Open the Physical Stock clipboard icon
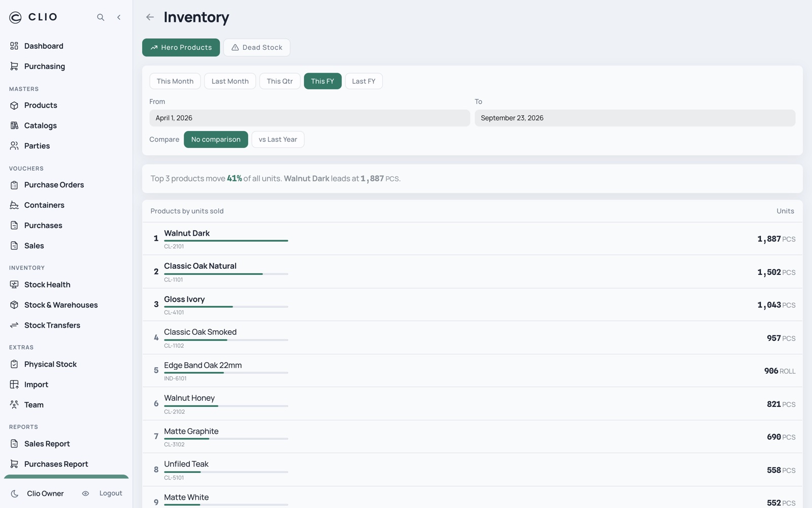 [14, 364]
